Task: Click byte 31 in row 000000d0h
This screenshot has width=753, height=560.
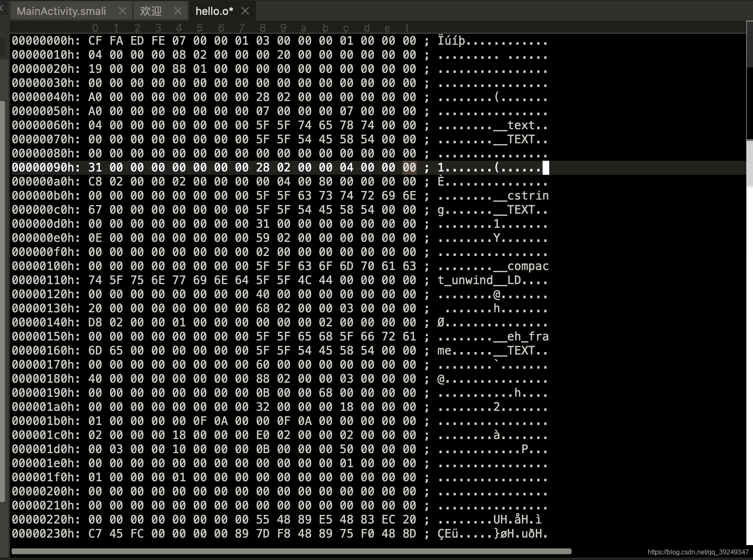Action: tap(263, 224)
